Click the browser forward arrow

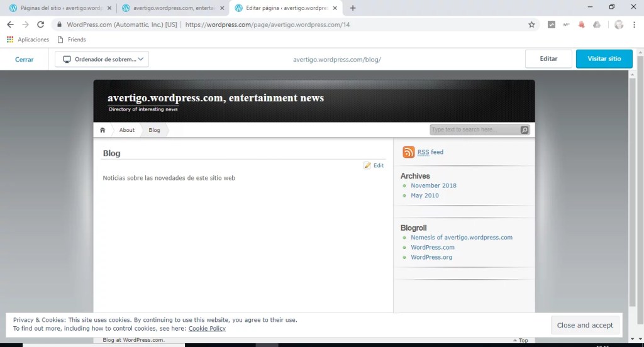click(25, 25)
